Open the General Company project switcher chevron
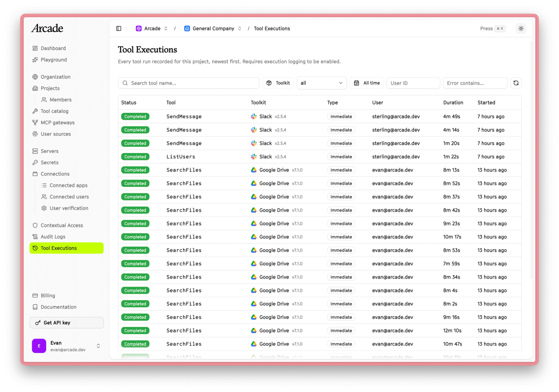 [240, 29]
